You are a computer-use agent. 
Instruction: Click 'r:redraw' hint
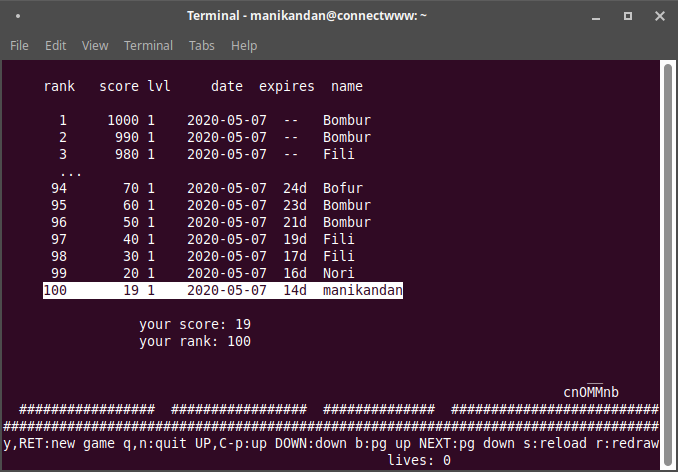pyautogui.click(x=627, y=443)
